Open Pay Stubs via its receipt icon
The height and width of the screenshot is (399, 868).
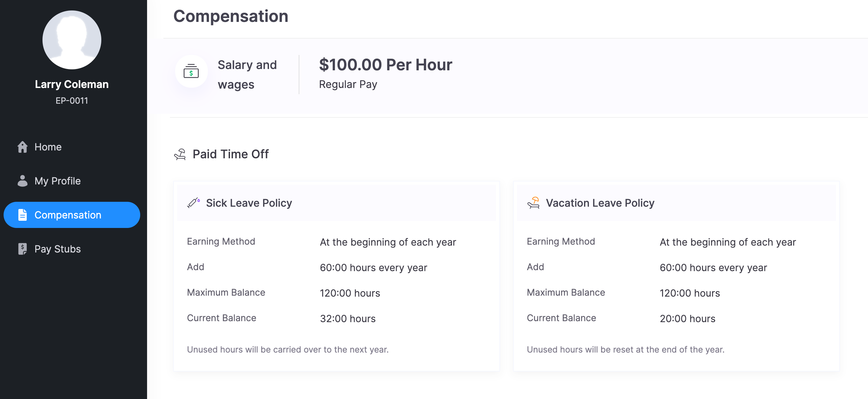pos(22,249)
